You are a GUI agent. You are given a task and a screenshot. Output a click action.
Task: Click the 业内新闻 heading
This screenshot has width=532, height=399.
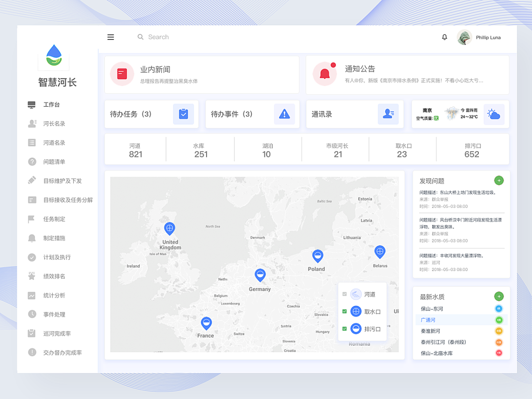[155, 70]
